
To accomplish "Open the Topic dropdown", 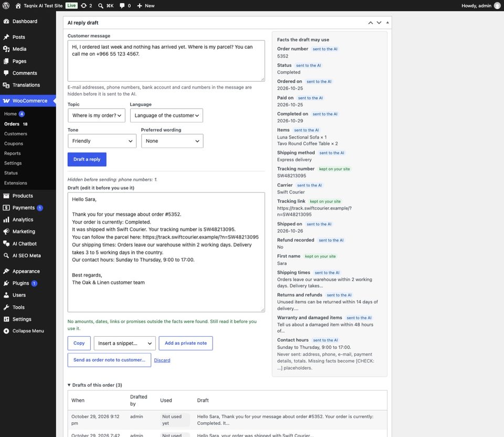I will click(97, 115).
